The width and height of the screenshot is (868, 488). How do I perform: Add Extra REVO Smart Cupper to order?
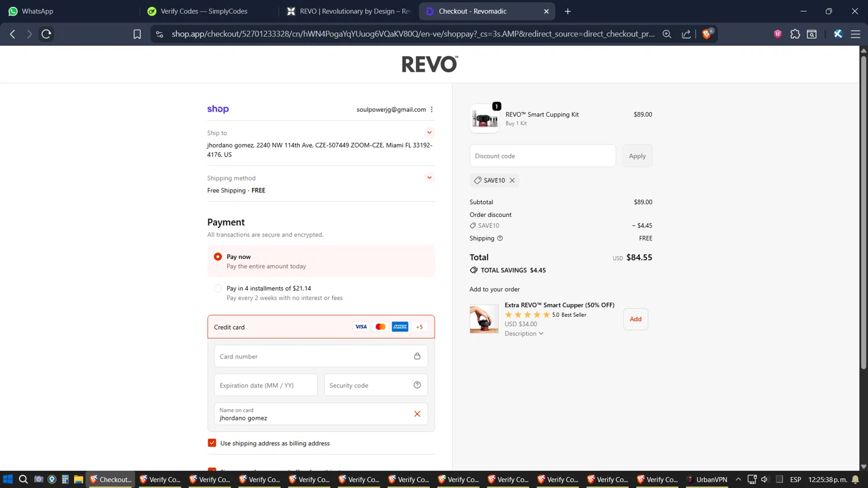[x=635, y=319]
